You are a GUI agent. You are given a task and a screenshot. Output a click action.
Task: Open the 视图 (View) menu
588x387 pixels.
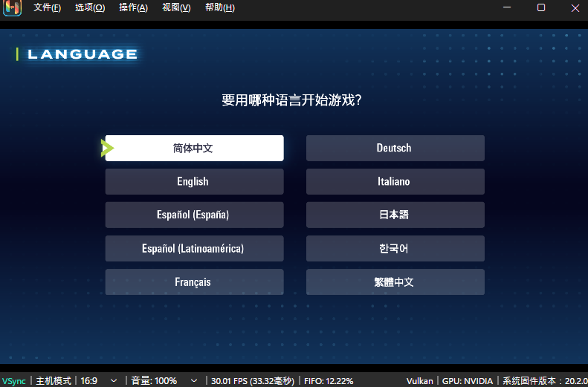click(x=176, y=8)
